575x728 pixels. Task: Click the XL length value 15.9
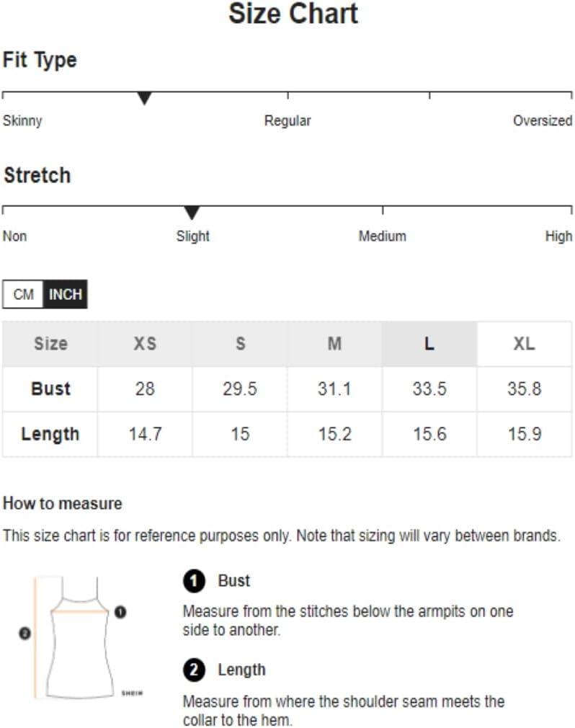pos(525,435)
